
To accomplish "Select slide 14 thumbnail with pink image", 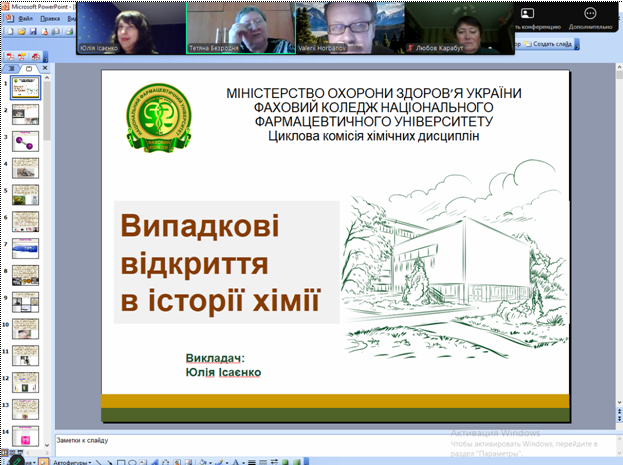I will tap(25, 436).
